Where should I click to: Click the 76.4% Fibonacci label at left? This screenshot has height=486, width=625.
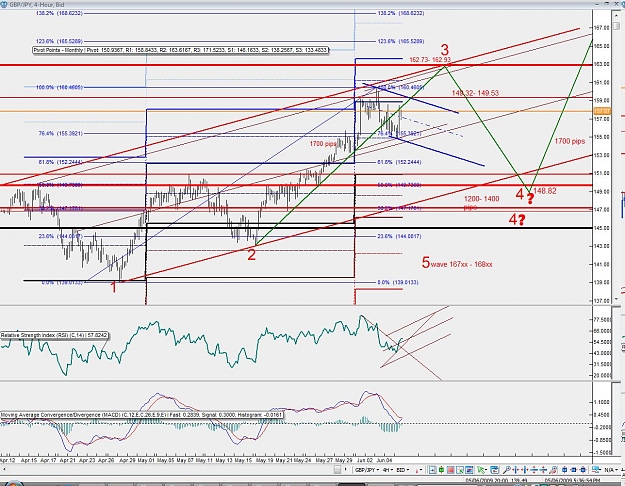tap(61, 134)
